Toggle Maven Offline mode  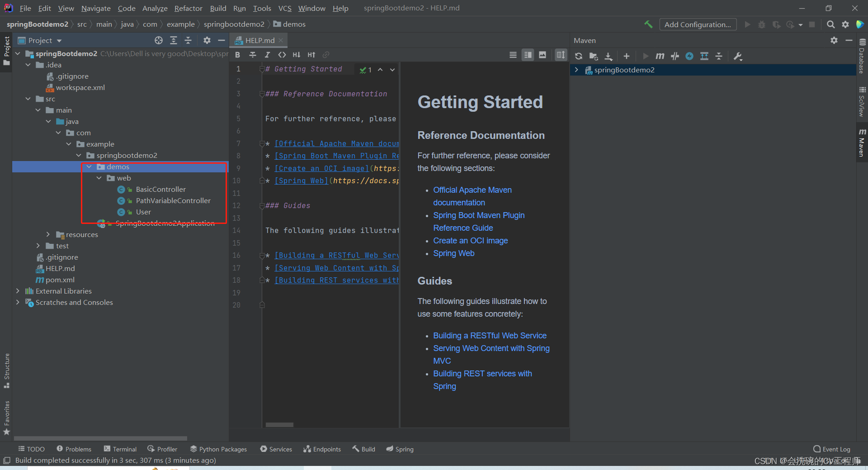coord(689,56)
